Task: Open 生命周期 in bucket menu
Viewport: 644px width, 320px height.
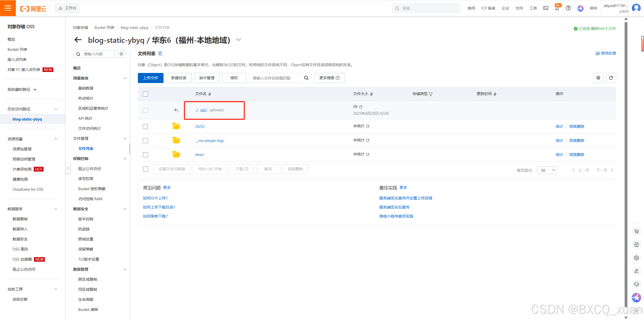Action: coord(86,299)
